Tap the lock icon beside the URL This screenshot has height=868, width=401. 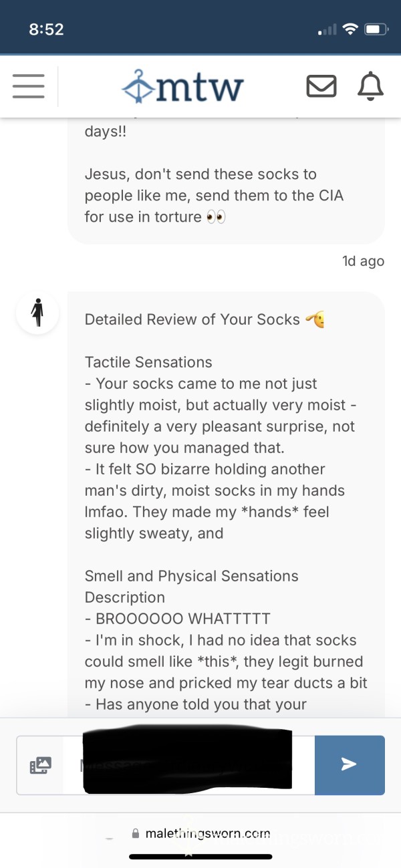point(136,833)
